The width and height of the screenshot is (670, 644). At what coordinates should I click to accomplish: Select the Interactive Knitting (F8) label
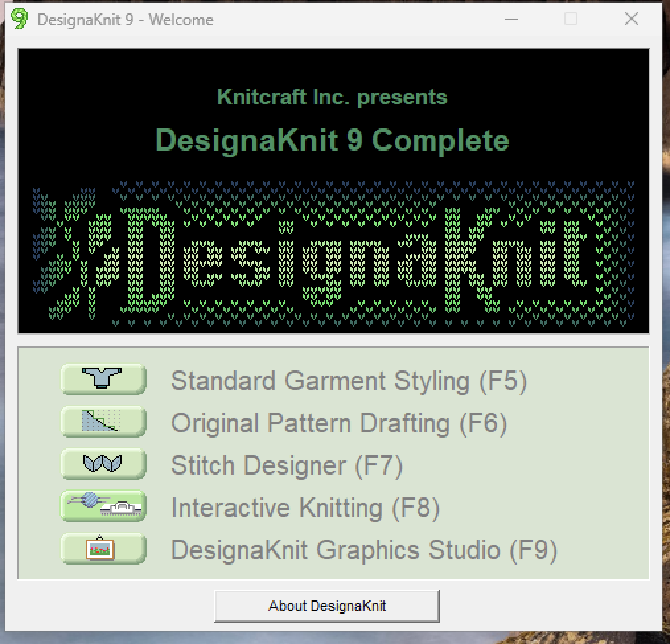305,508
